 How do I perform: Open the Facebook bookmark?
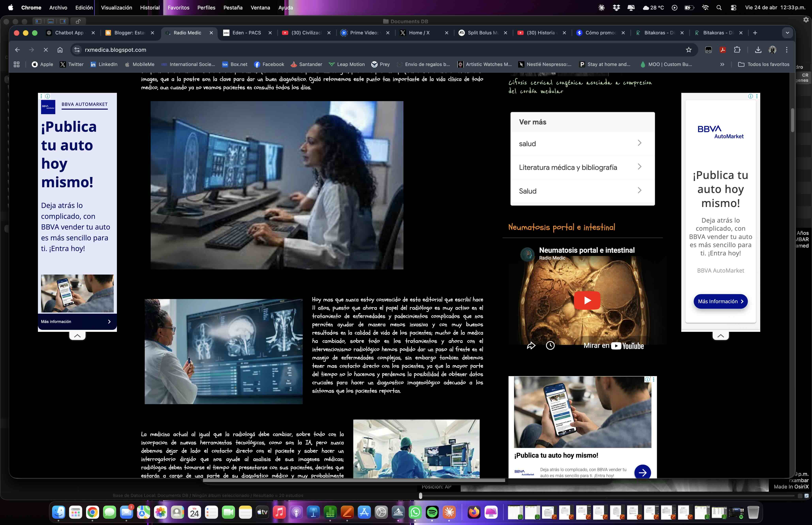(x=269, y=64)
